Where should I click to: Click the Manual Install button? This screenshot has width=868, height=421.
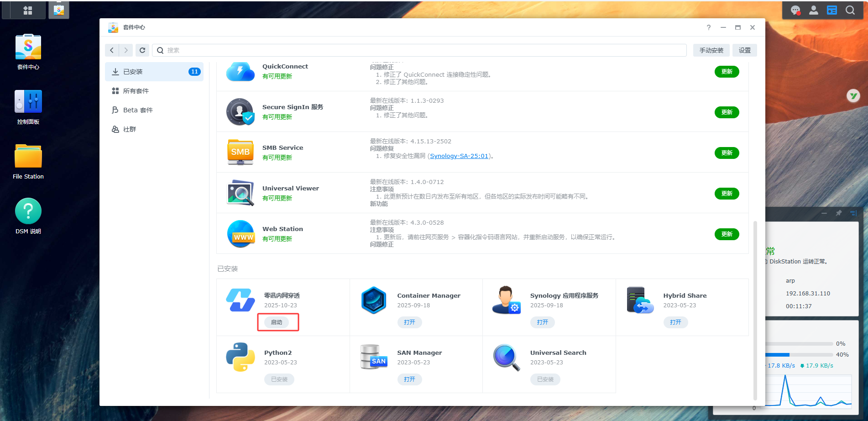pos(711,50)
